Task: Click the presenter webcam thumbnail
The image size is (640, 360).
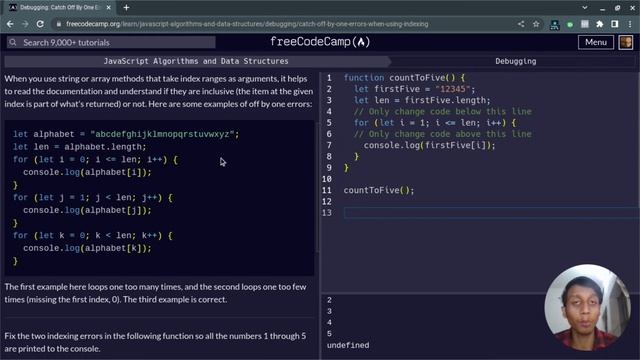Action: (587, 307)
